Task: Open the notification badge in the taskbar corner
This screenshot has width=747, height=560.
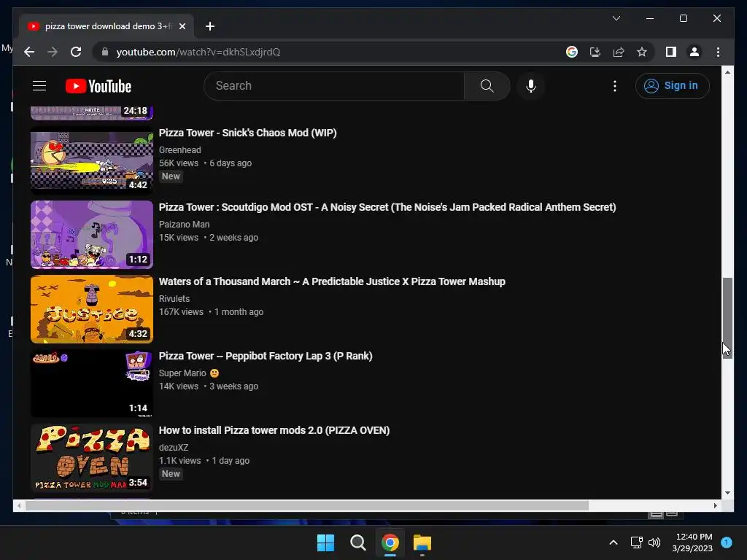Action: [x=727, y=542]
